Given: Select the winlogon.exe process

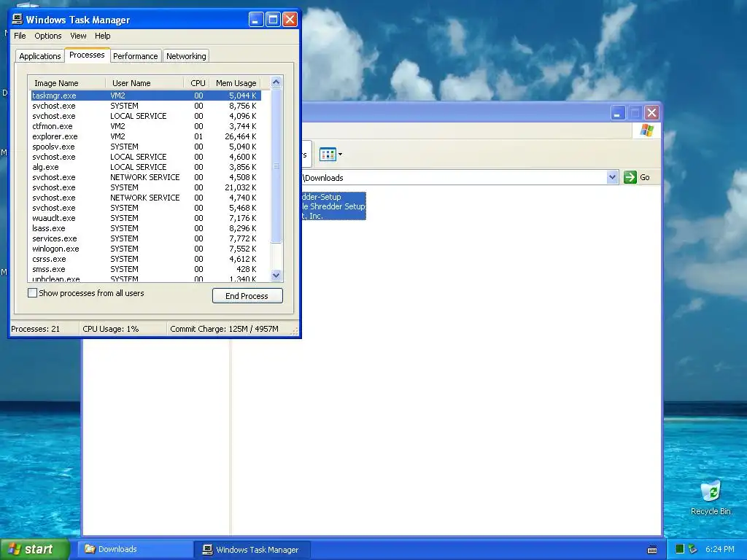Looking at the screenshot, I should point(146,249).
